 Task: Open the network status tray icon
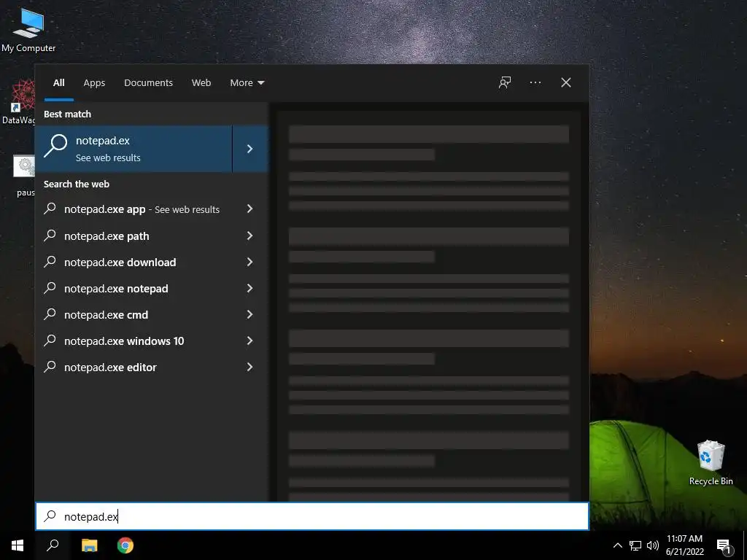click(635, 545)
